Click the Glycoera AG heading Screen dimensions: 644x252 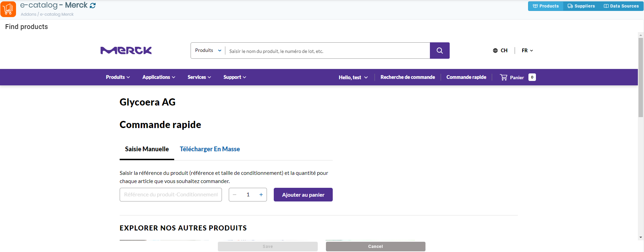pos(147,102)
